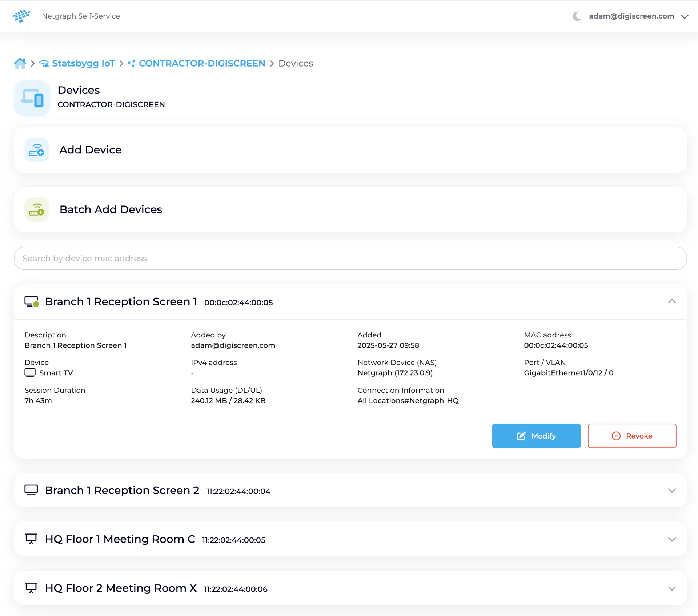Image resolution: width=698 pixels, height=616 pixels.
Task: Expand Branch 1 Reception Screen 2 row
Action: [350, 490]
